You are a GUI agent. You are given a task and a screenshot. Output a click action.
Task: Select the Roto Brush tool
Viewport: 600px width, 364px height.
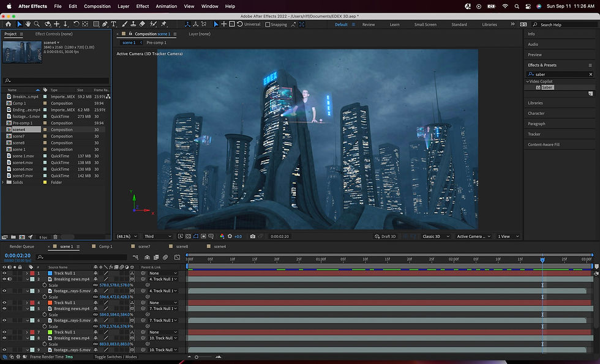[x=153, y=24]
